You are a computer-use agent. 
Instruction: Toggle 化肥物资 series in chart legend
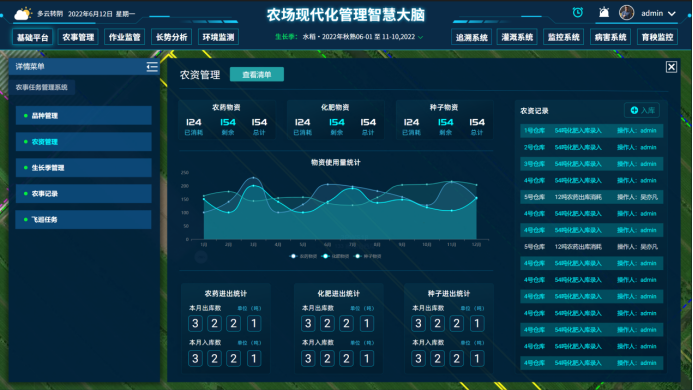tap(336, 256)
